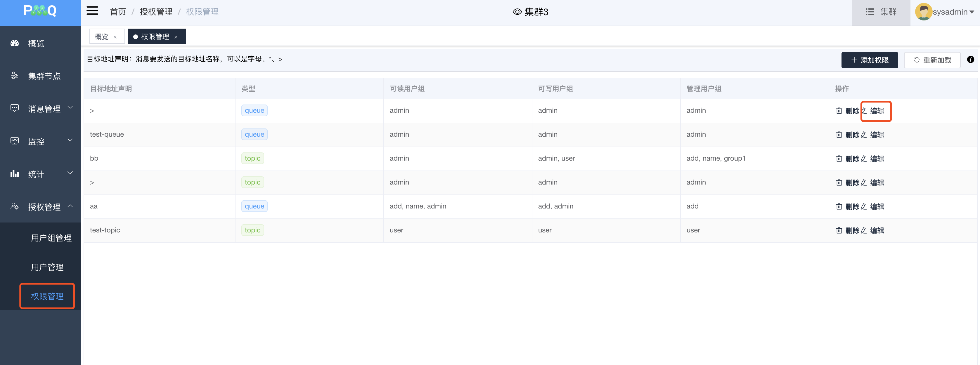Click the 重新加载 reload button
The image size is (980, 365).
point(932,60)
